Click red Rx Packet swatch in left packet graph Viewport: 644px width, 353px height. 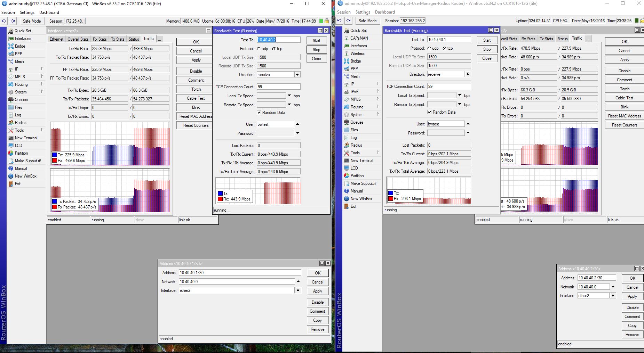point(55,207)
